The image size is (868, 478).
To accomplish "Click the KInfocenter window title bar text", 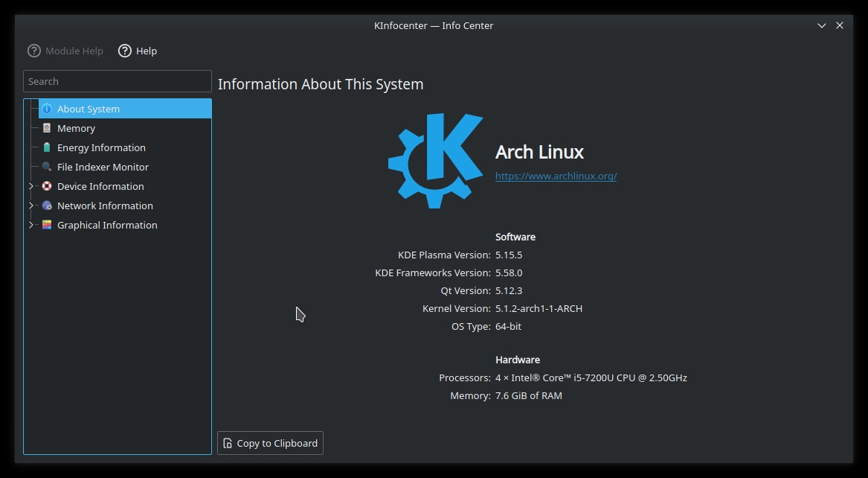I will 434,25.
